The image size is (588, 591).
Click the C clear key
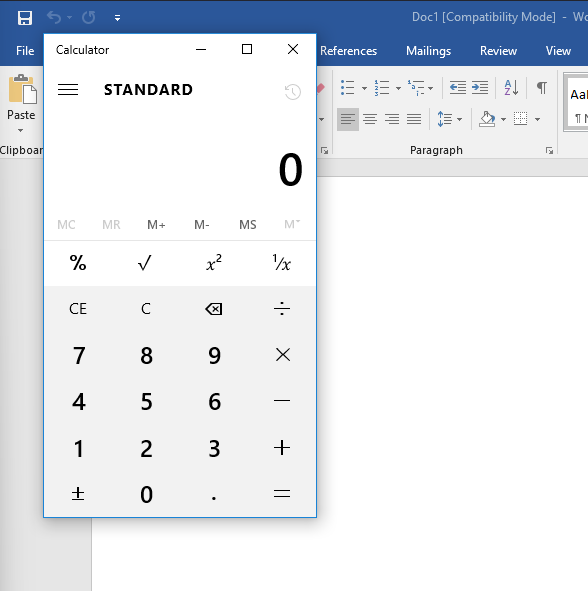pyautogui.click(x=146, y=309)
